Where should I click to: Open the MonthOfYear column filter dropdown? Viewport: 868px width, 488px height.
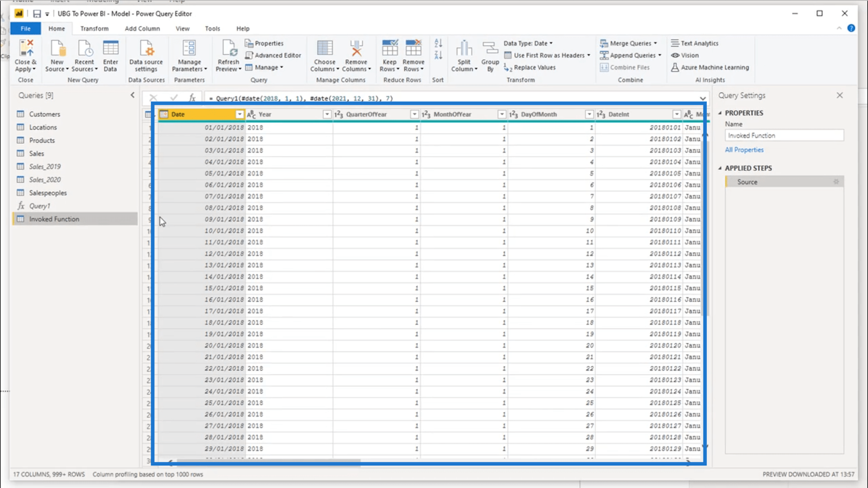coord(502,114)
